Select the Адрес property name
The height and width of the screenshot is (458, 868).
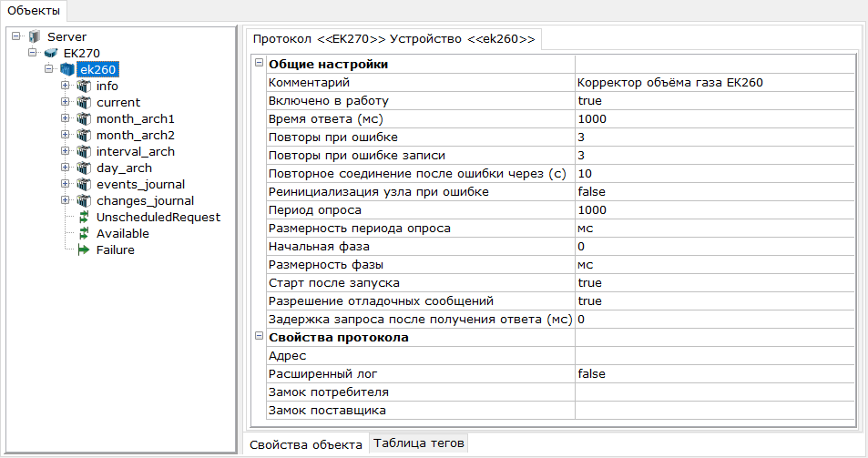(x=287, y=356)
